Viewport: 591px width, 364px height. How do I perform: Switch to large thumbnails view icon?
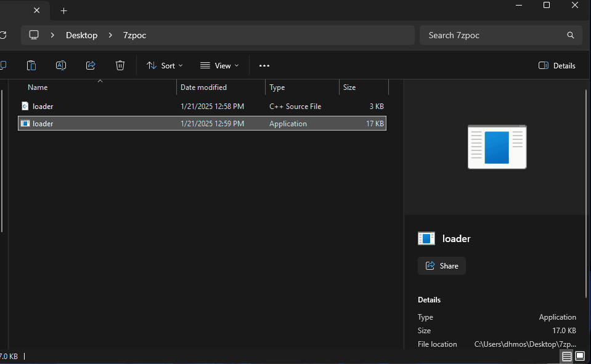pos(580,356)
